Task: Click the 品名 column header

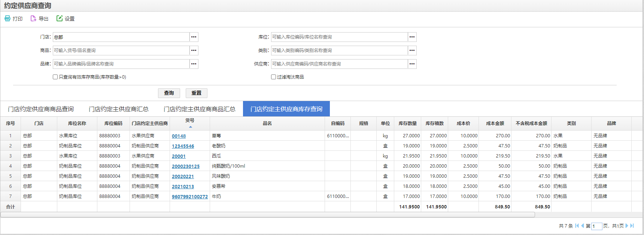Action: (x=267, y=123)
